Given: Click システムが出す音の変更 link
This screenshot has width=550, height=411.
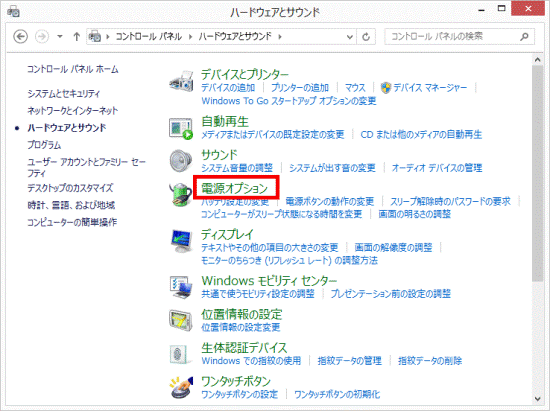Looking at the screenshot, I should pos(332,168).
